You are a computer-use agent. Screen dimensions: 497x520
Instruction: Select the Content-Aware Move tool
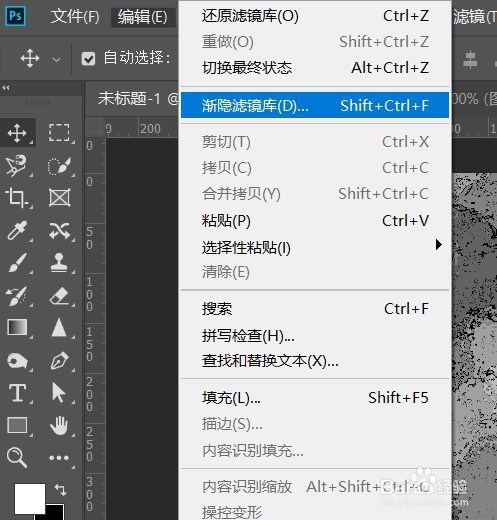59,231
